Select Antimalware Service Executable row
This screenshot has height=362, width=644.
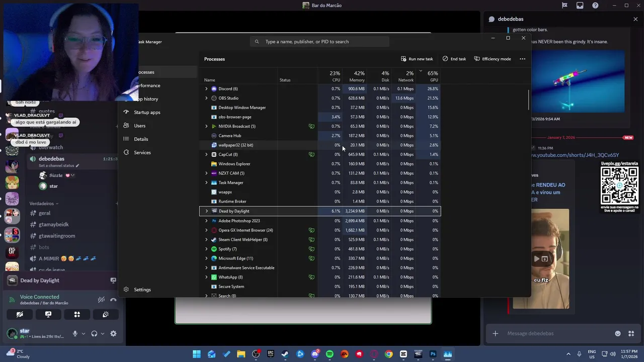320,268
